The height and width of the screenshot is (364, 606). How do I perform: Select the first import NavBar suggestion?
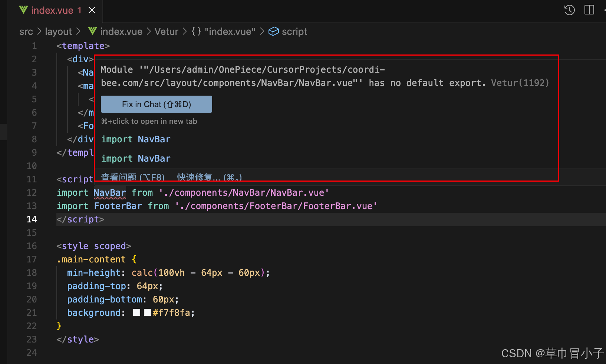point(136,139)
